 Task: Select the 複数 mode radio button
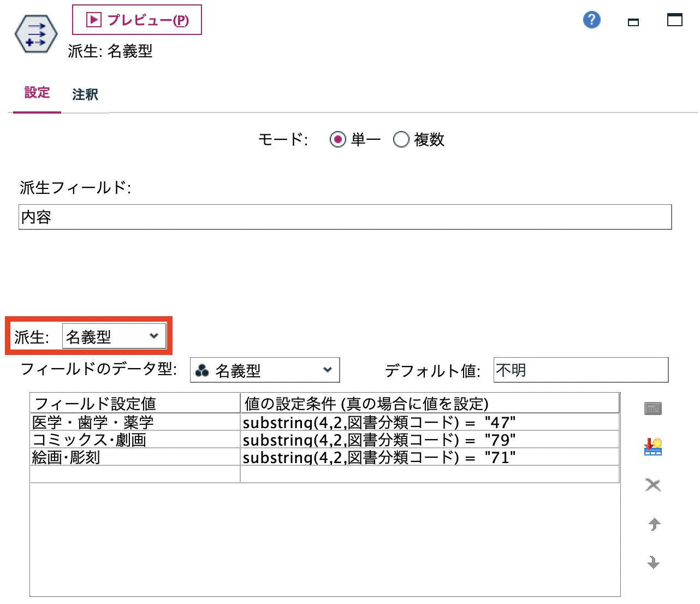[x=401, y=139]
